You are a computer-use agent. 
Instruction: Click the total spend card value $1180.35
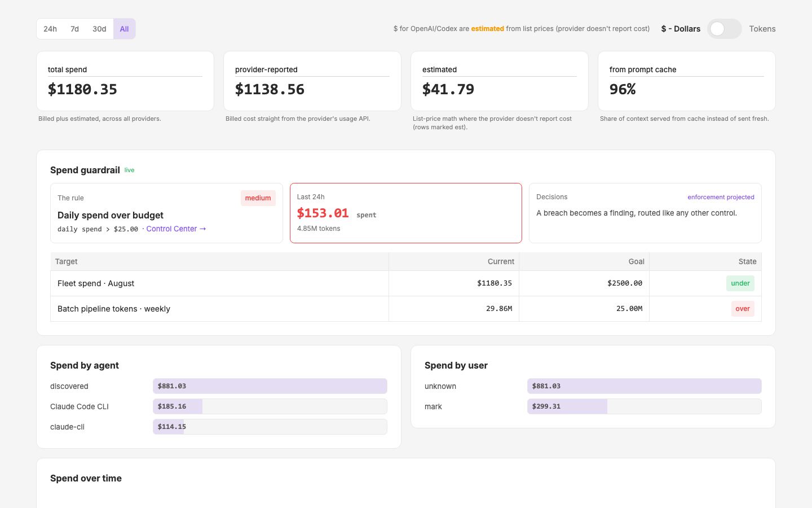(82, 89)
